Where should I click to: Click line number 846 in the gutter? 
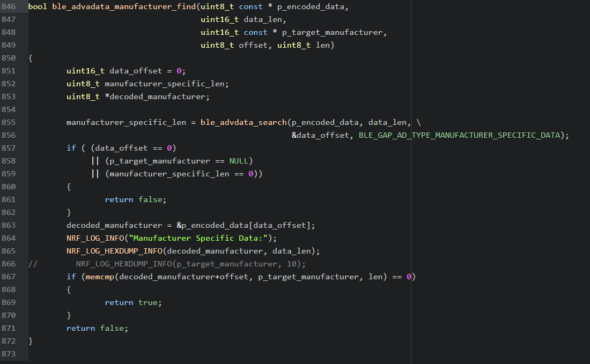tap(9, 6)
